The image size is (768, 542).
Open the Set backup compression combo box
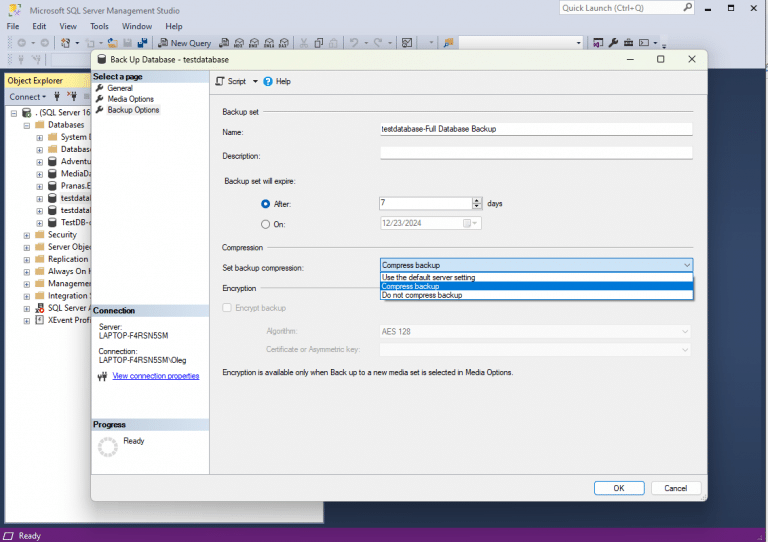tap(536, 265)
